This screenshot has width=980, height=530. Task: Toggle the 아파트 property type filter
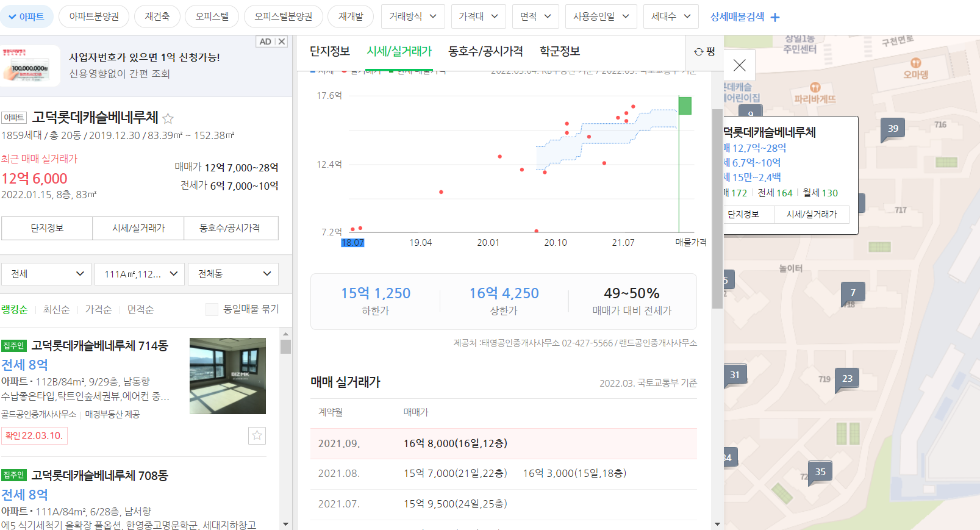click(x=27, y=16)
